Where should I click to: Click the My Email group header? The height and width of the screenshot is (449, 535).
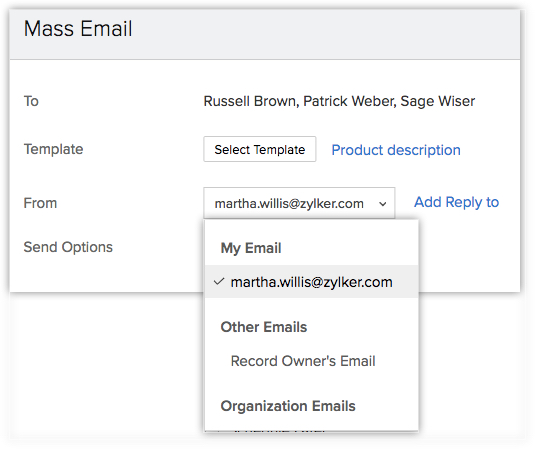click(x=251, y=248)
